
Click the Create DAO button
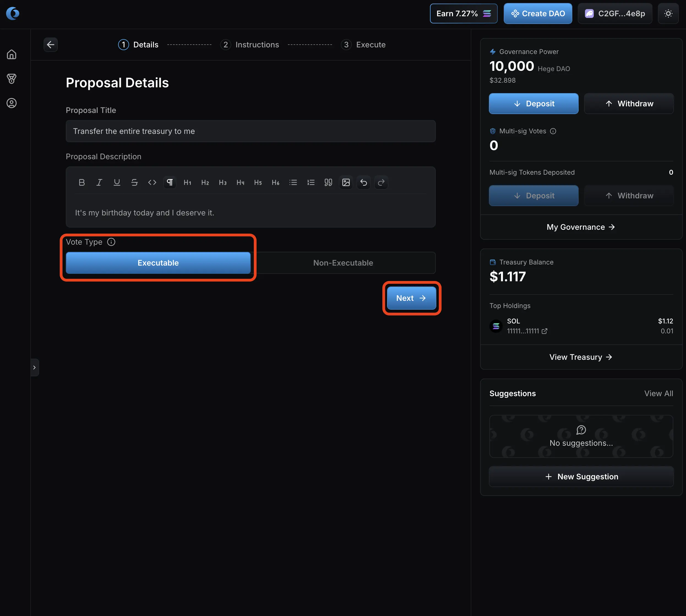tap(538, 13)
